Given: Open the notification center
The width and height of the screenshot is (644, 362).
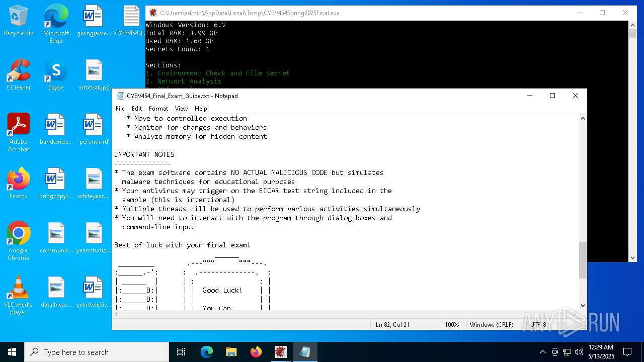Looking at the screenshot, I should (627, 352).
